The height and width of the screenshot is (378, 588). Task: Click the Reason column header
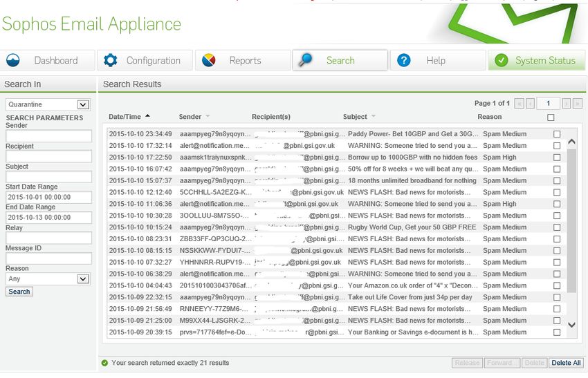[489, 117]
